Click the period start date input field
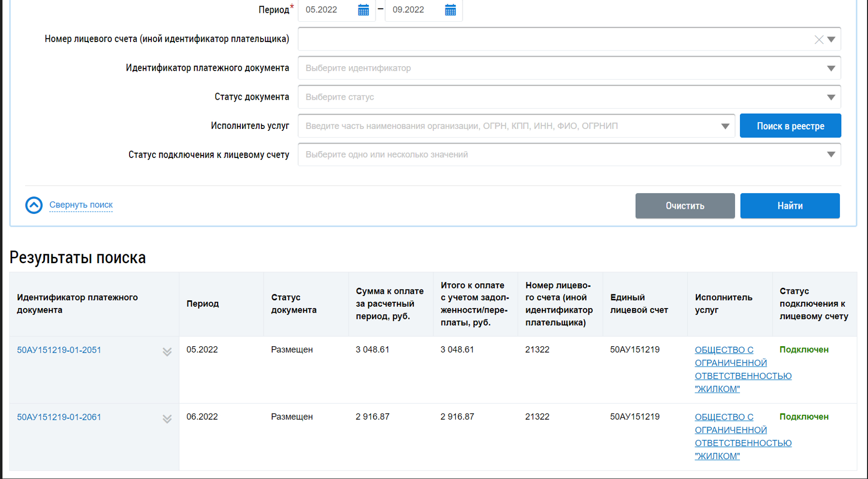 [x=327, y=10]
